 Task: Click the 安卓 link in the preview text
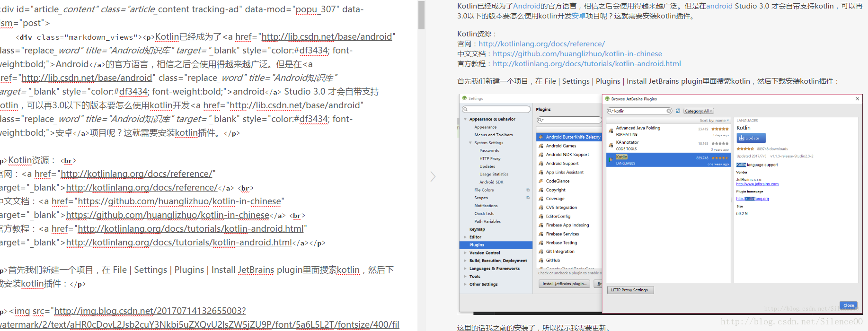578,16
